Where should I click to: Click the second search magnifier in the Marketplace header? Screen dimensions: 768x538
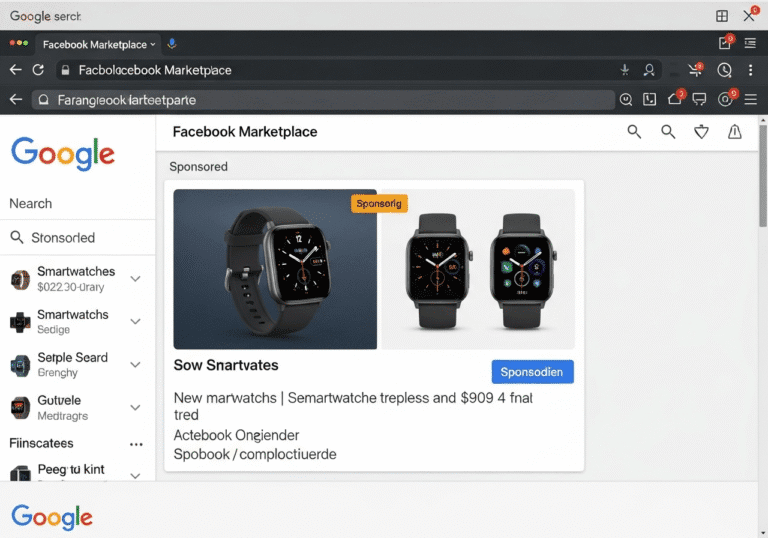pyautogui.click(x=668, y=131)
